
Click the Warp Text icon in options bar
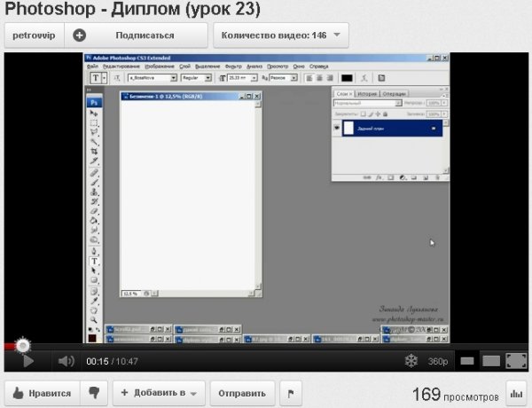pos(364,78)
